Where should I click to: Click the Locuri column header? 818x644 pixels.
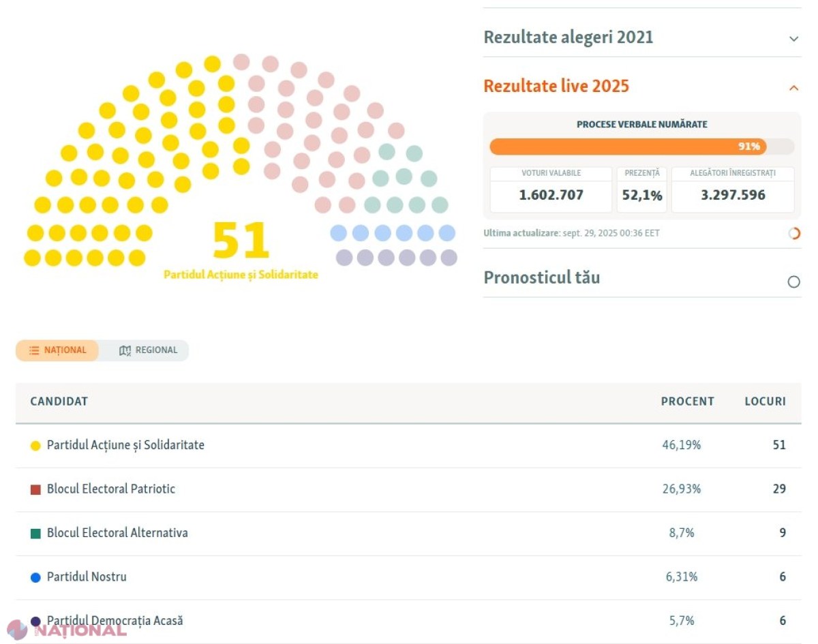tap(765, 401)
